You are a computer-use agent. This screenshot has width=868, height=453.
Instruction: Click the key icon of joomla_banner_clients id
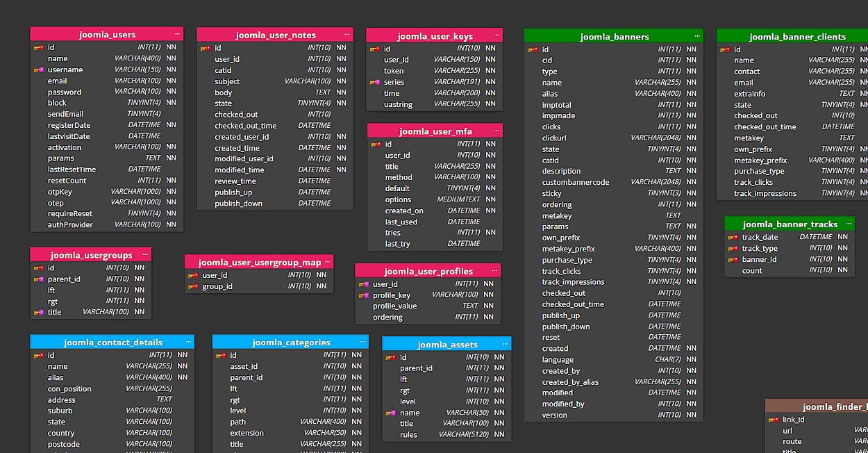coord(725,50)
